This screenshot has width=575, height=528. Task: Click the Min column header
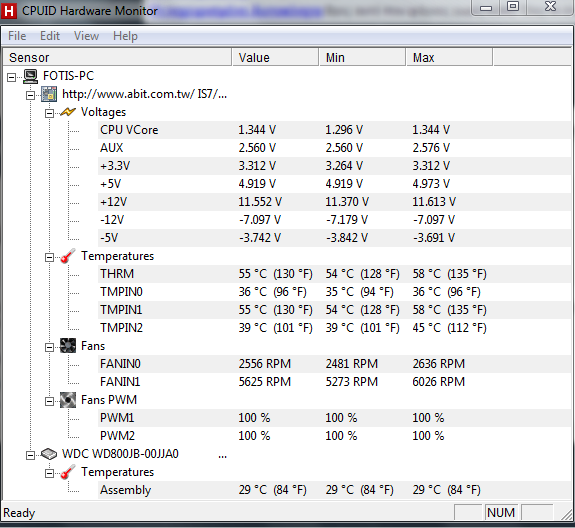point(363,58)
